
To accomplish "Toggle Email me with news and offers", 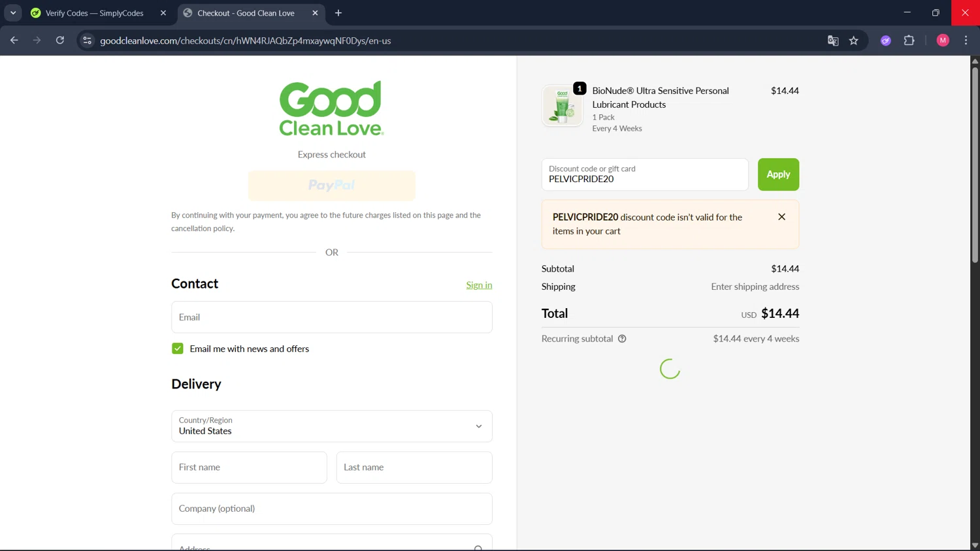I will [177, 349].
